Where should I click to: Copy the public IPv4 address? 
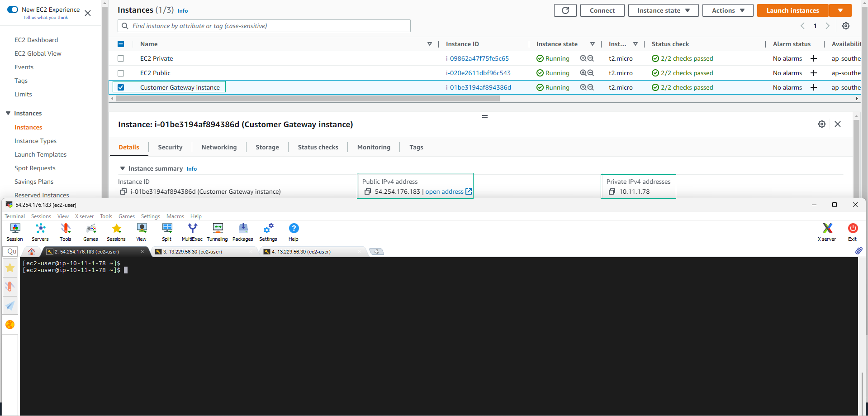click(x=368, y=192)
